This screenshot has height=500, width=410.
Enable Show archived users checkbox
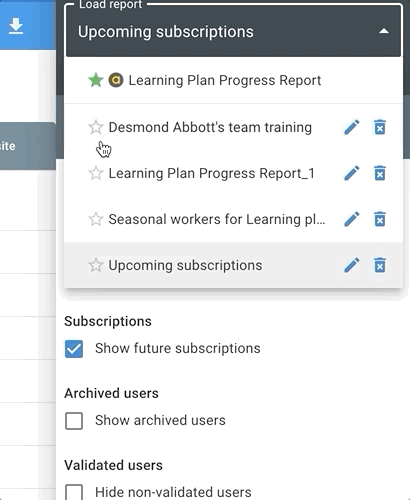(x=74, y=421)
